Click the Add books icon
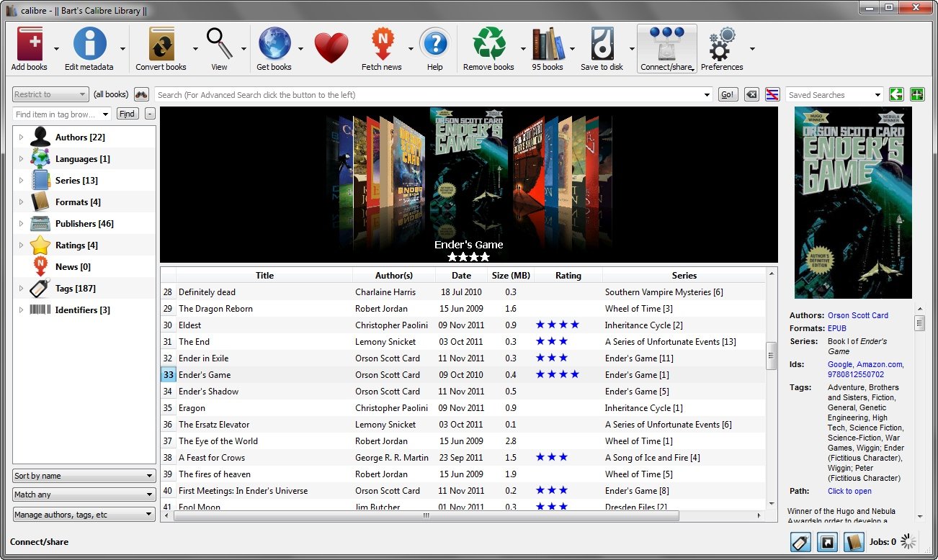This screenshot has height=560, width=938. (x=30, y=44)
